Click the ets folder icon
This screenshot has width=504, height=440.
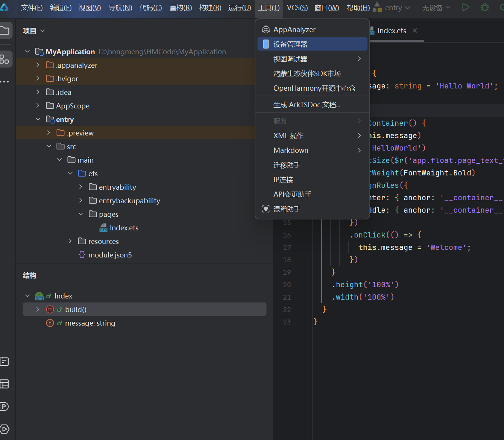pos(82,174)
